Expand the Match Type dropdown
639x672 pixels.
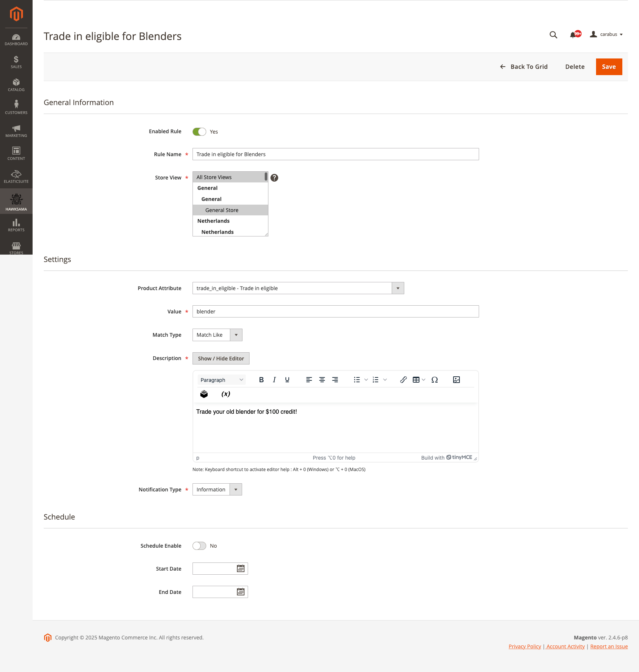pyautogui.click(x=236, y=335)
